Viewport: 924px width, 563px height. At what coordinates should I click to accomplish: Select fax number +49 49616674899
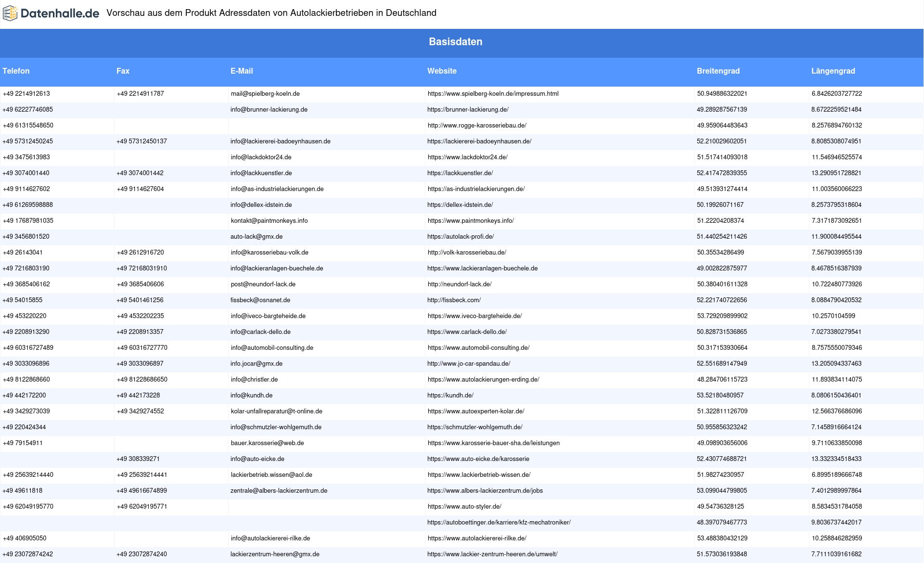(x=141, y=491)
